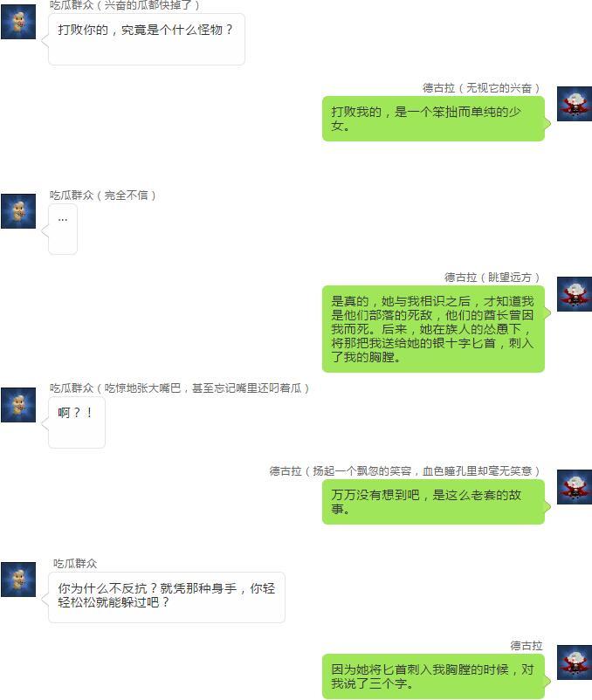Click 吃瓜群众 avatar beside 啊？！ message

[18, 405]
